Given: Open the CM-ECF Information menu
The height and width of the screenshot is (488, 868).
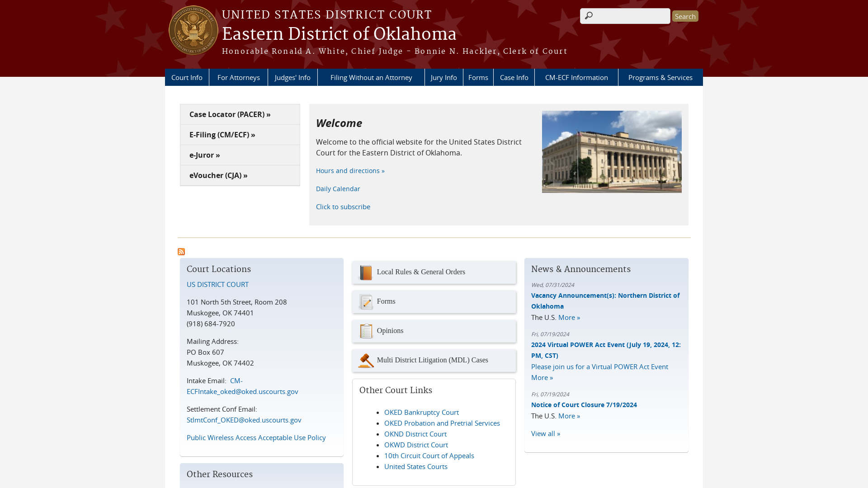Looking at the screenshot, I should coord(576,77).
